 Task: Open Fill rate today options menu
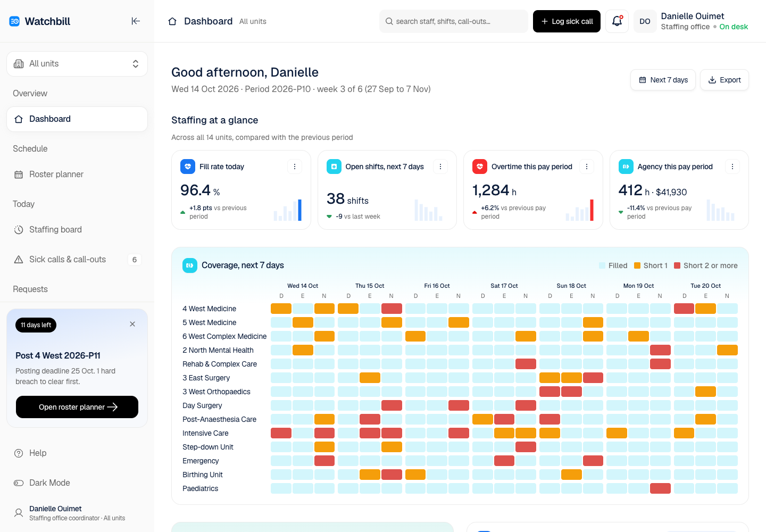295,167
